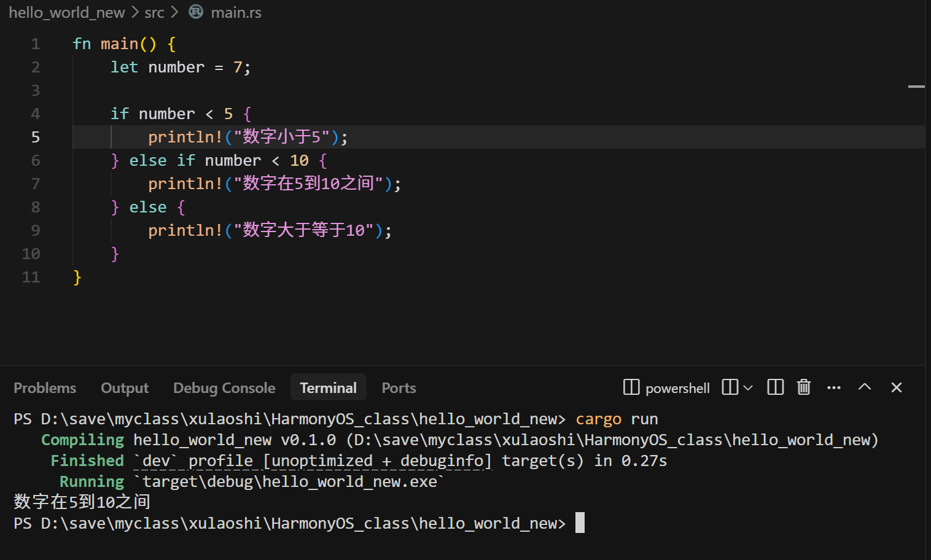The height and width of the screenshot is (560, 931).
Task: Click the powershell terminal icon in panel header
Action: [x=631, y=387]
